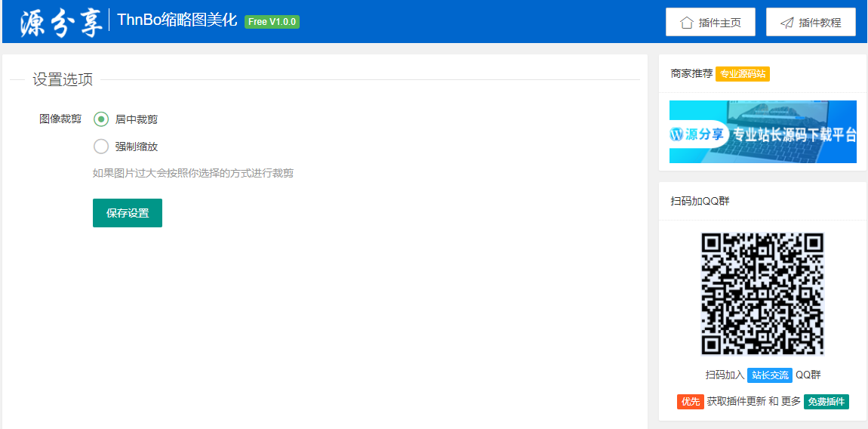Open the 源分享 专业站长源码下载平台 banner
868x429 pixels.
763,132
